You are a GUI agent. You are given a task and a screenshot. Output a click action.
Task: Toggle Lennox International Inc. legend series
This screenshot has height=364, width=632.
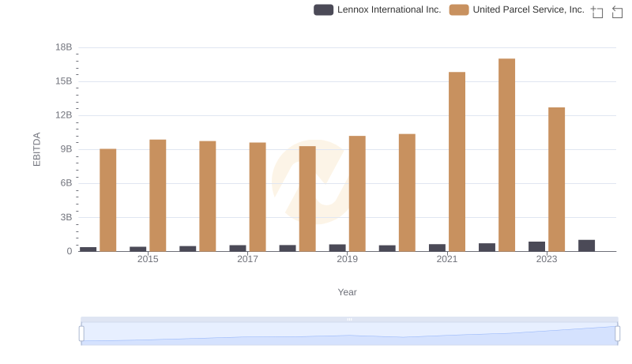(378, 9)
